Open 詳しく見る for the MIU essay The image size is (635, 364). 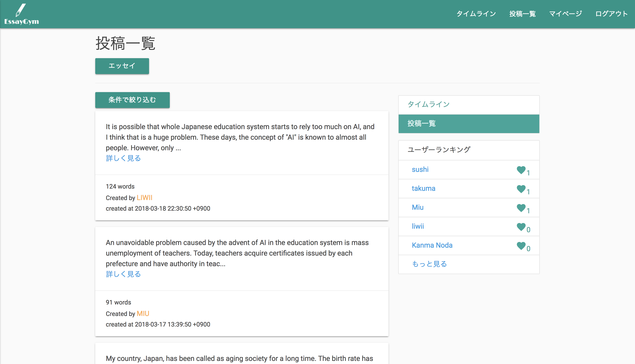[123, 274]
